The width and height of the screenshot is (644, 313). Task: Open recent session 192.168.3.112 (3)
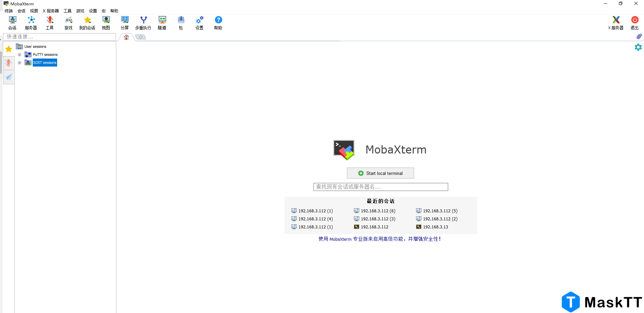coord(375,219)
